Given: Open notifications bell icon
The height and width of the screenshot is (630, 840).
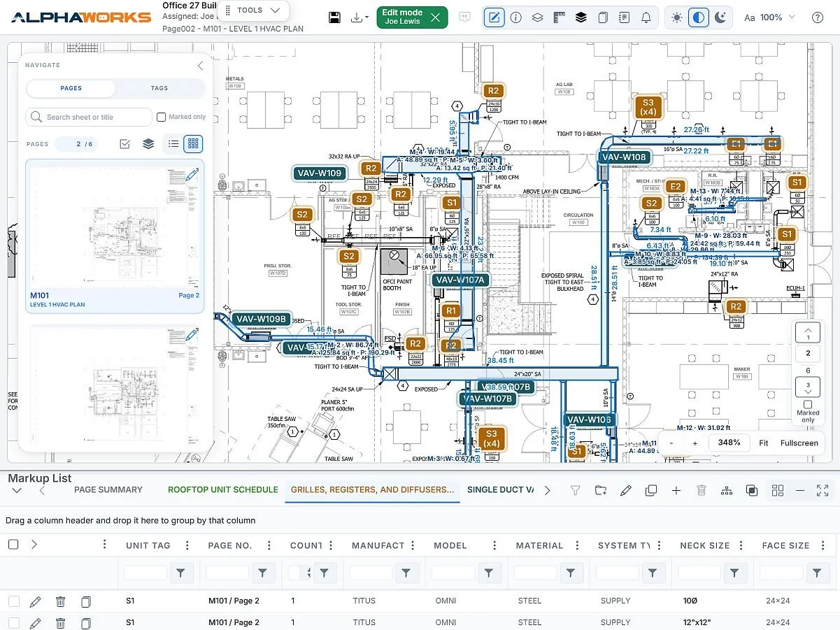Looking at the screenshot, I should (x=646, y=17).
